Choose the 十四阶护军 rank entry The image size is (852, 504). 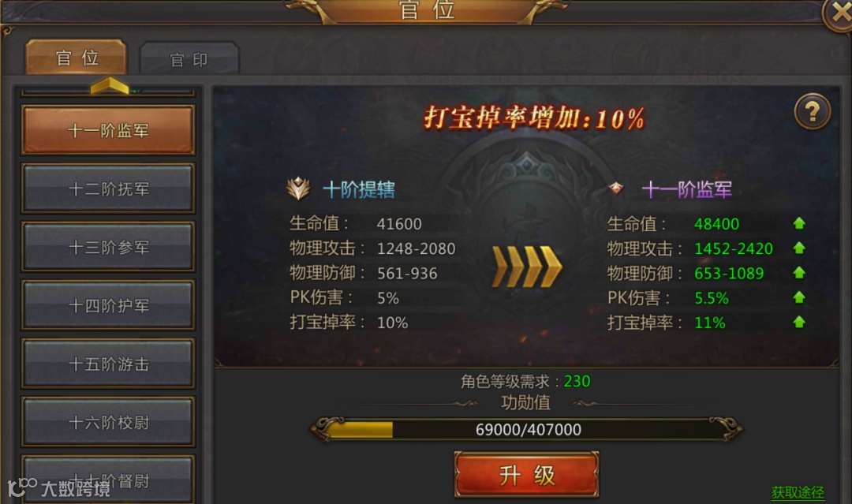[107, 305]
